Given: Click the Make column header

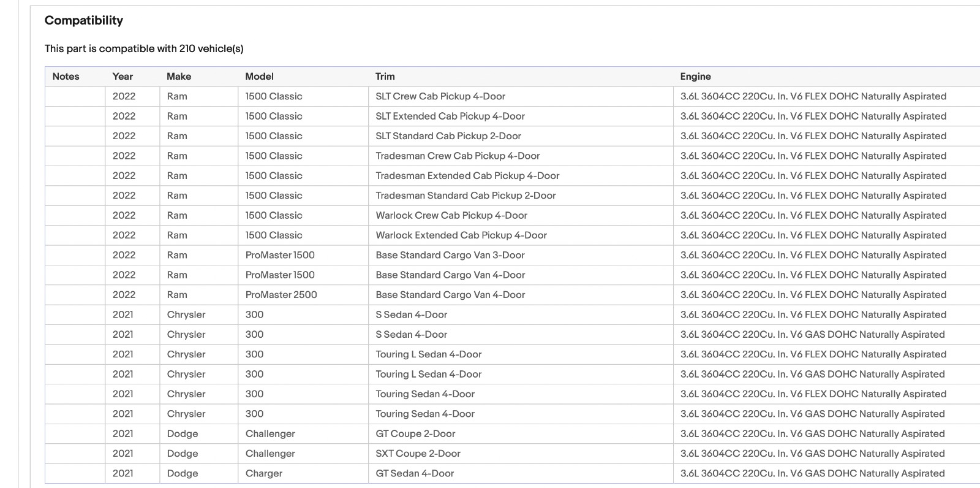Looking at the screenshot, I should pos(179,77).
